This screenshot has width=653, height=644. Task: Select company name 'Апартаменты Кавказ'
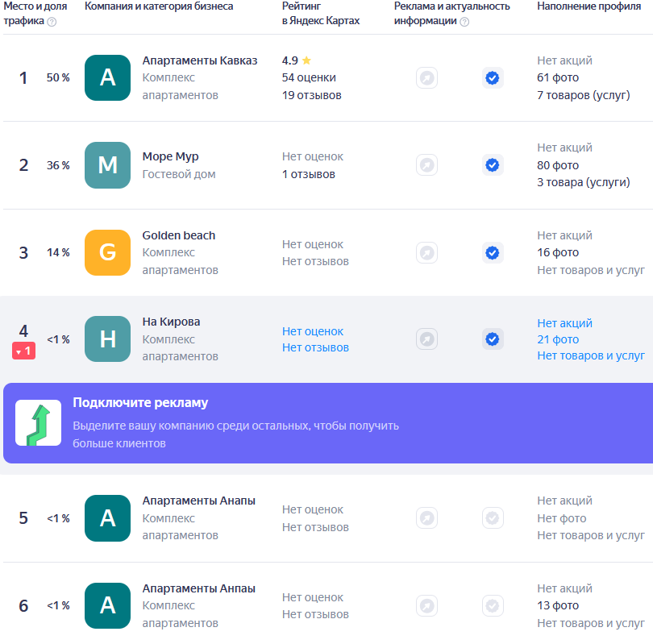pyautogui.click(x=200, y=60)
